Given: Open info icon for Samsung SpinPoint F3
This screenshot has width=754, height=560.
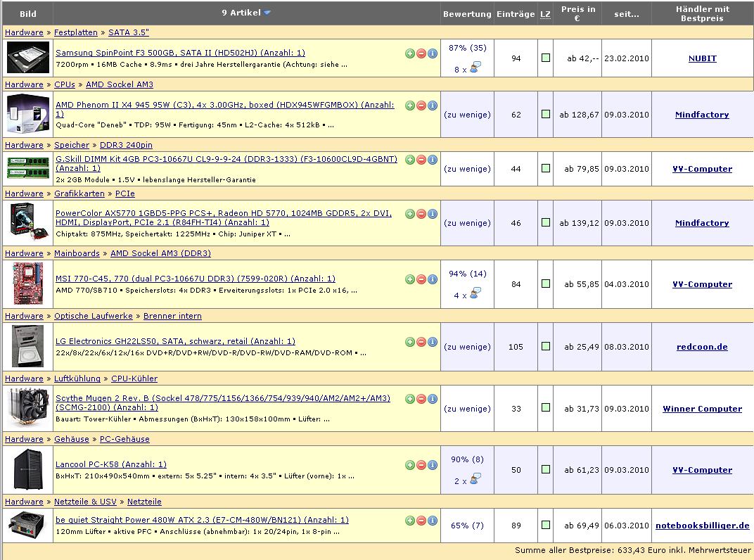Looking at the screenshot, I should pos(433,53).
